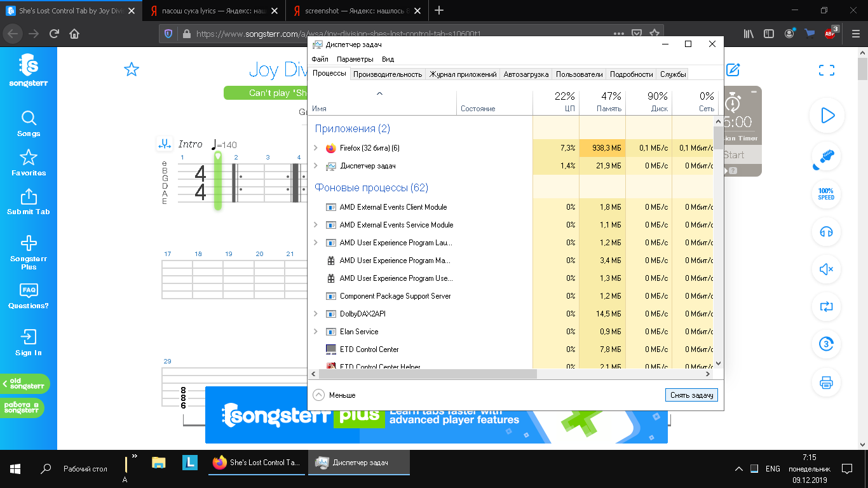Switch to the Services tab
The width and height of the screenshot is (868, 488).
point(673,74)
